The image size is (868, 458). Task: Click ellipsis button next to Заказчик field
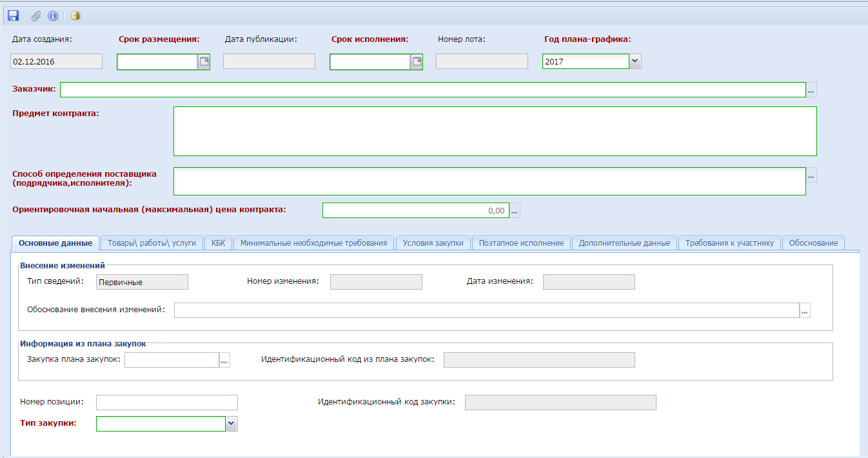pyautogui.click(x=811, y=90)
